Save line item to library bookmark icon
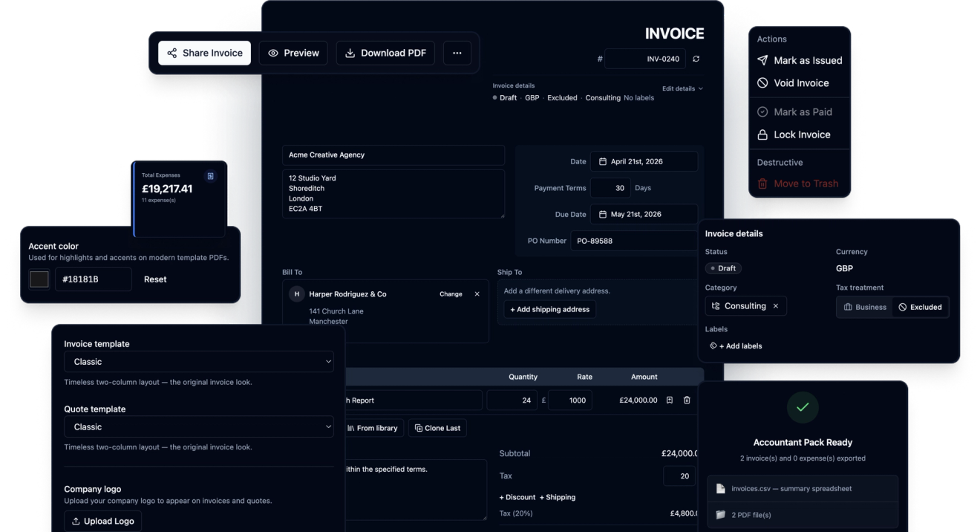The height and width of the screenshot is (532, 980). 670,400
